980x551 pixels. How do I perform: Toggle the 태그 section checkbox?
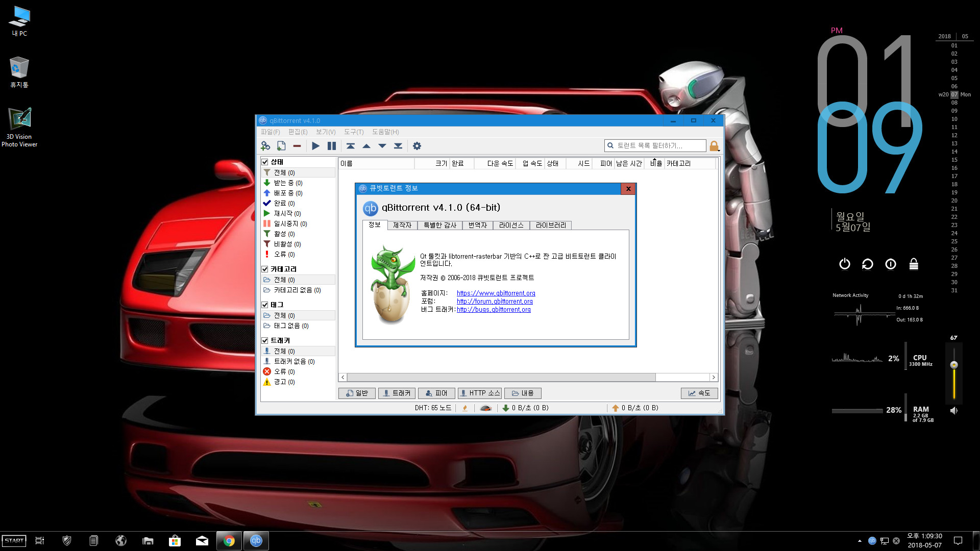coord(265,305)
